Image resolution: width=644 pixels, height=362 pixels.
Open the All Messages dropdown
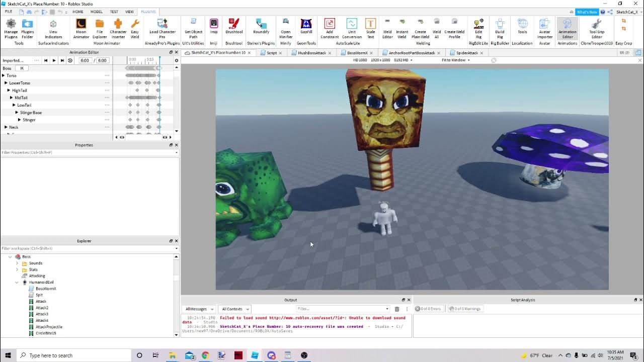tap(199, 309)
